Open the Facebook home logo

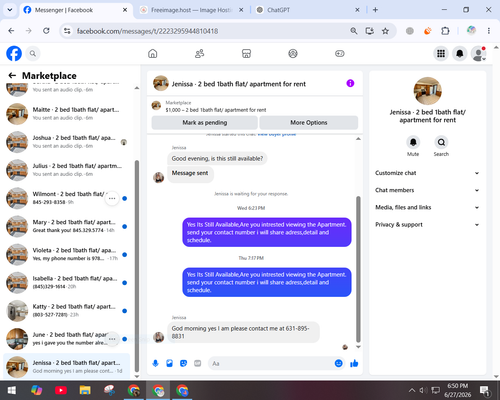coord(14,53)
